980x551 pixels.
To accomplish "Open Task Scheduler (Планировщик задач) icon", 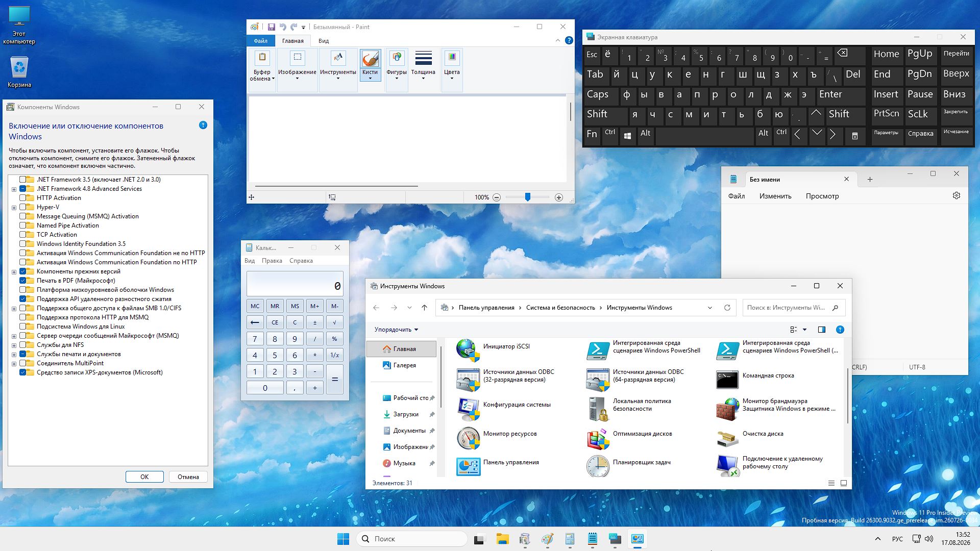I will pyautogui.click(x=598, y=466).
